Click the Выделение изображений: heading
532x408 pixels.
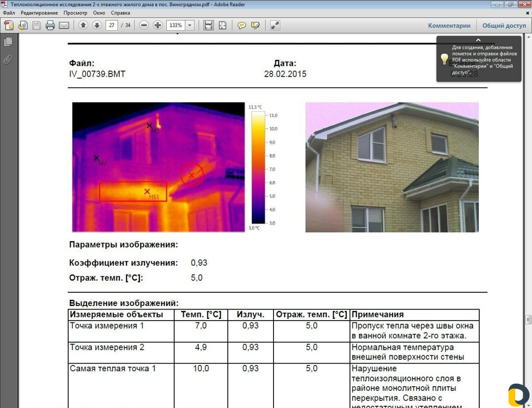point(124,304)
